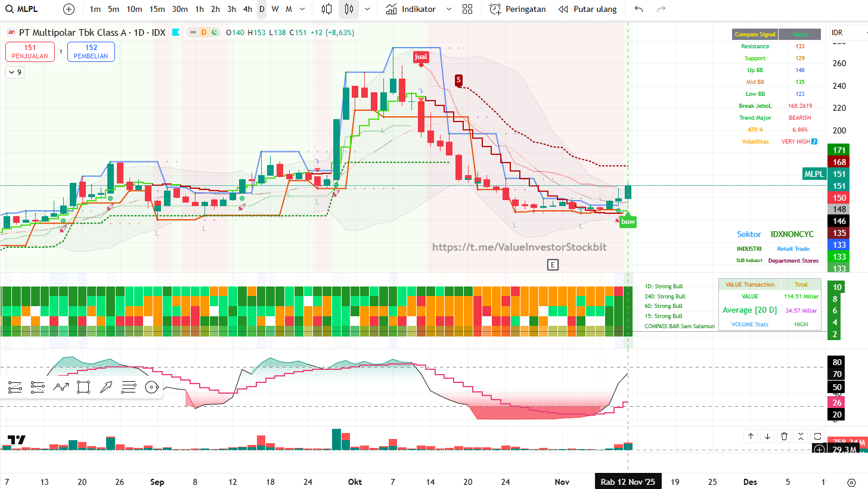
Task: Start bar replay with Putar ulang
Action: 588,9
